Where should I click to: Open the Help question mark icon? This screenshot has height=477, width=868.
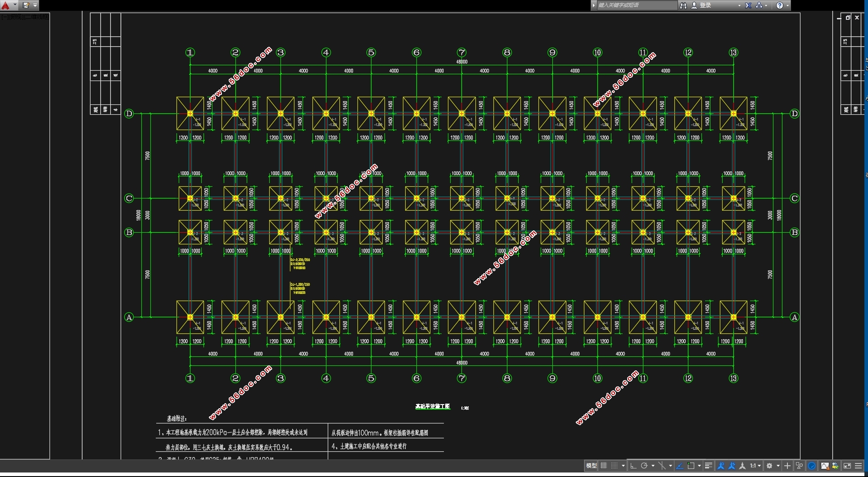pos(780,5)
